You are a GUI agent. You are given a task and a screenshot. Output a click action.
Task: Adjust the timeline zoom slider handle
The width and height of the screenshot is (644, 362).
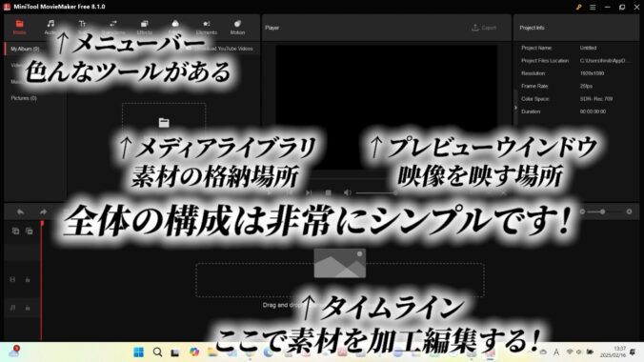602,211
